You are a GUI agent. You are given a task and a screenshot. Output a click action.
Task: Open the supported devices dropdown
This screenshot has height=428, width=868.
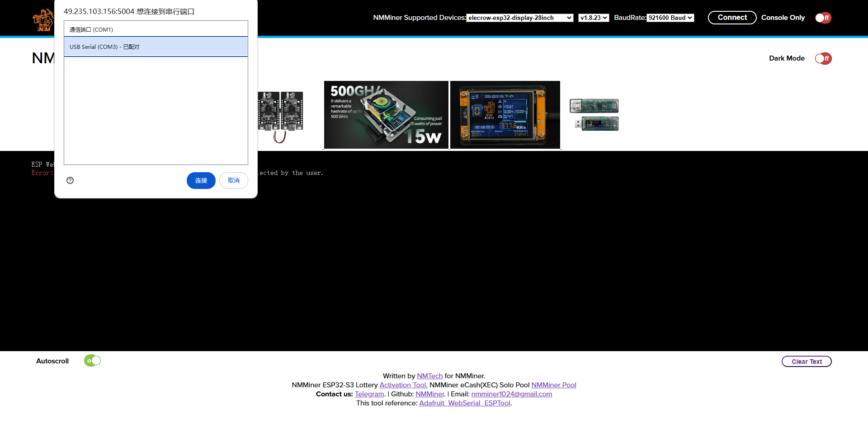click(x=519, y=18)
